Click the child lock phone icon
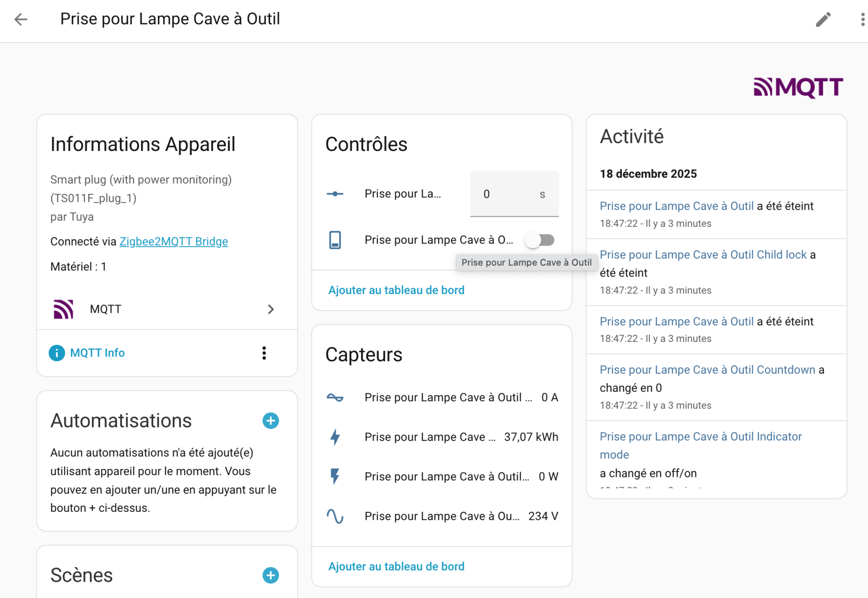868x598 pixels. tap(335, 240)
